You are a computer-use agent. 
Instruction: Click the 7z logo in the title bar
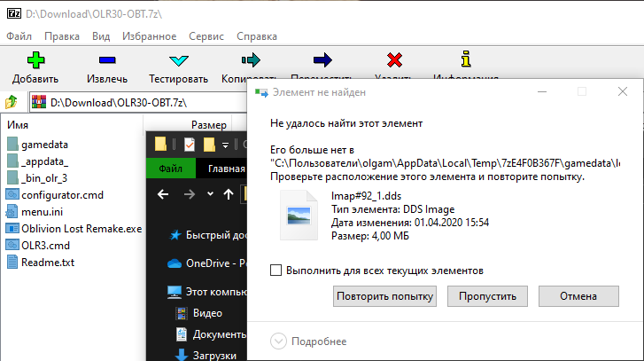click(x=14, y=13)
